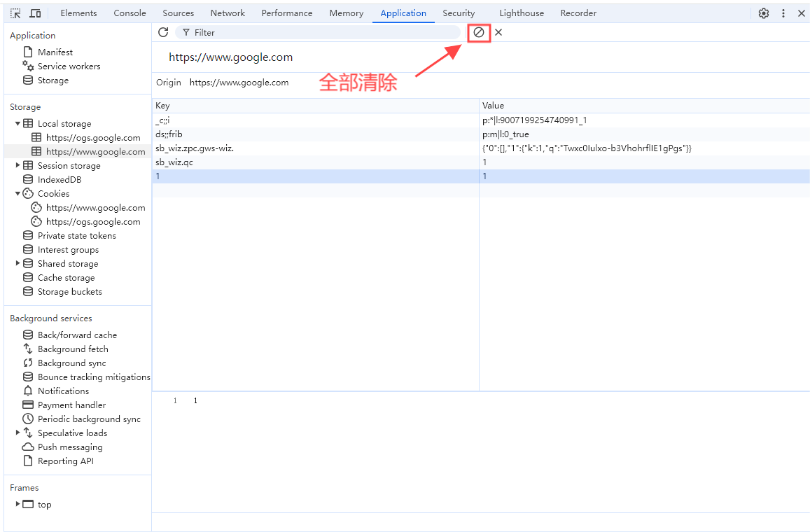Select www.google.com under Local storage
This screenshot has height=532, width=810.
[96, 151]
